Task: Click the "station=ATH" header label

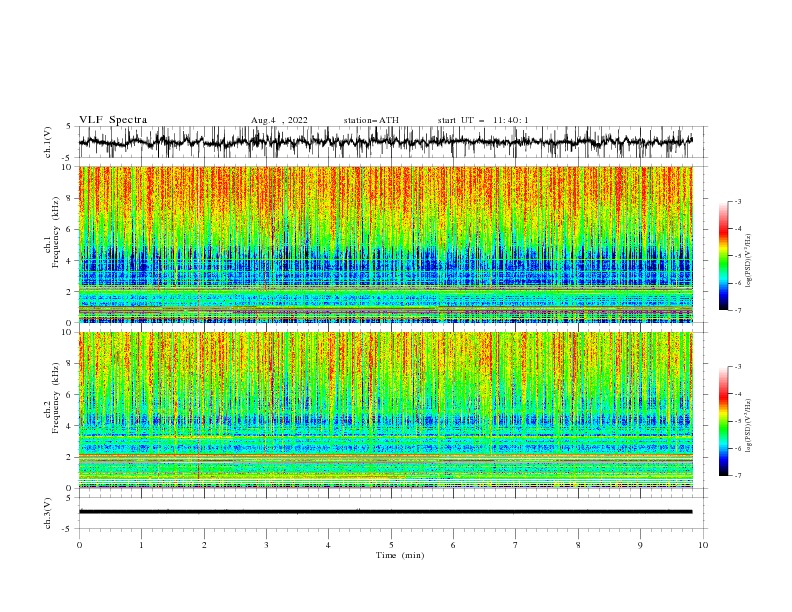Action: [x=371, y=120]
